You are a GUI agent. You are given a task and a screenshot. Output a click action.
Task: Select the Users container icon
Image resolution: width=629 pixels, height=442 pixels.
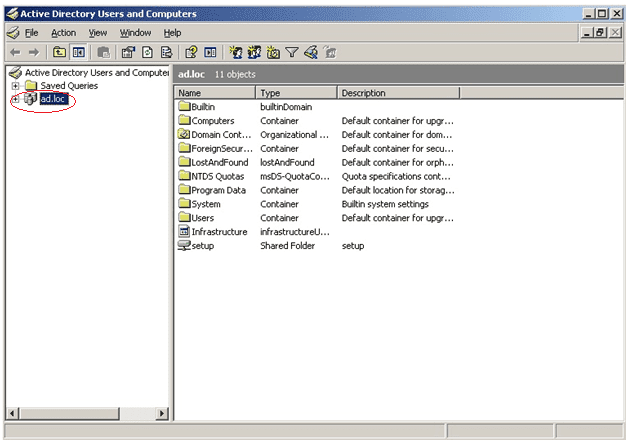click(184, 217)
